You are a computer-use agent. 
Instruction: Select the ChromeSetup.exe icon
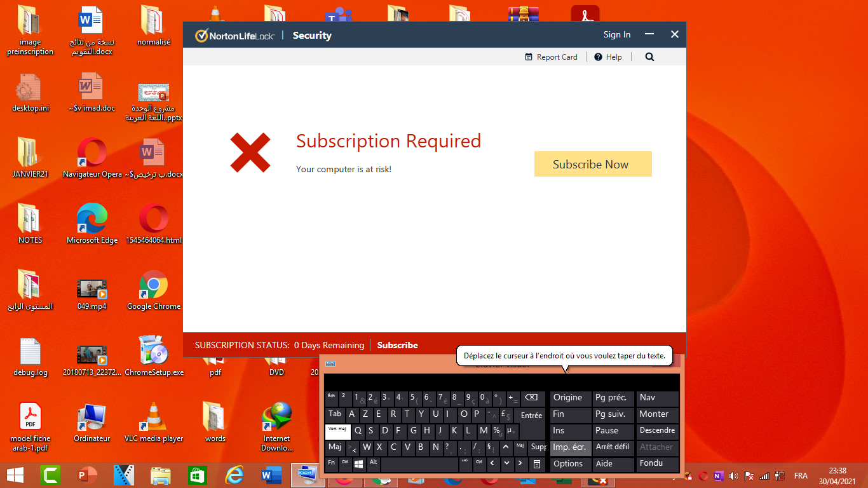154,356
